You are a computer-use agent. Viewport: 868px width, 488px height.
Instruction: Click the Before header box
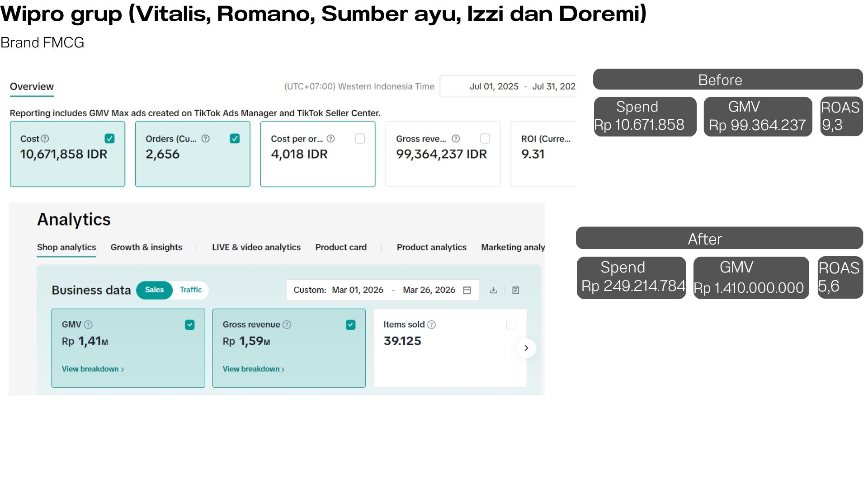728,80
